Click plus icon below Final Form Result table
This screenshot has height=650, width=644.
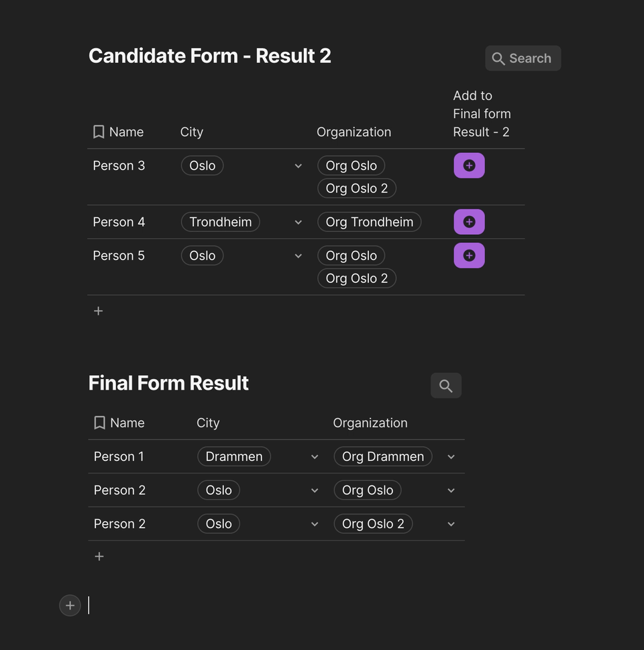[99, 556]
